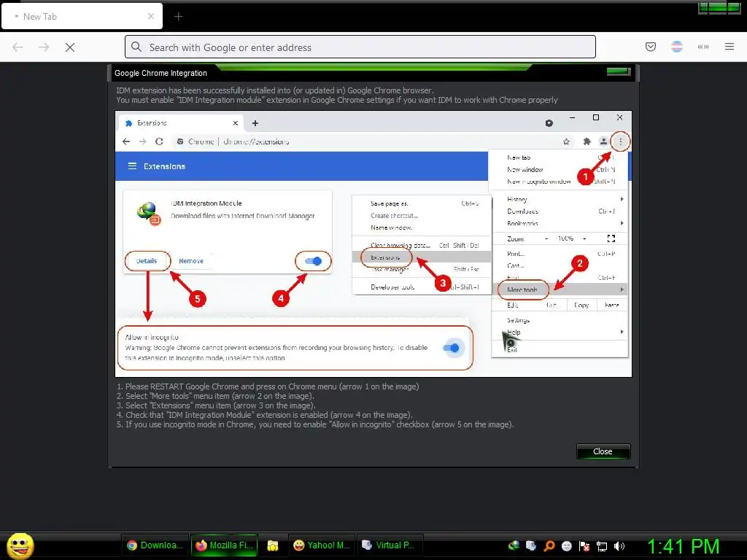This screenshot has height=560, width=747.
Task: Go back in Firefox history
Action: 18,47
